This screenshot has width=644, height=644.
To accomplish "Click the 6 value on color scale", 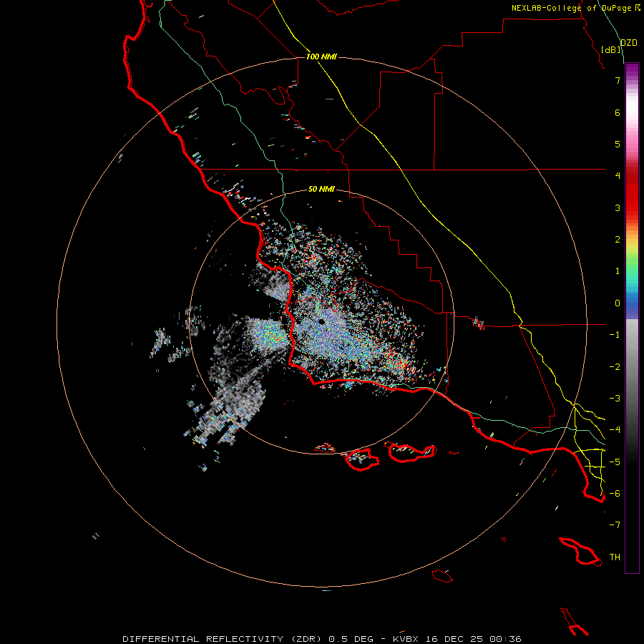I will click(618, 112).
